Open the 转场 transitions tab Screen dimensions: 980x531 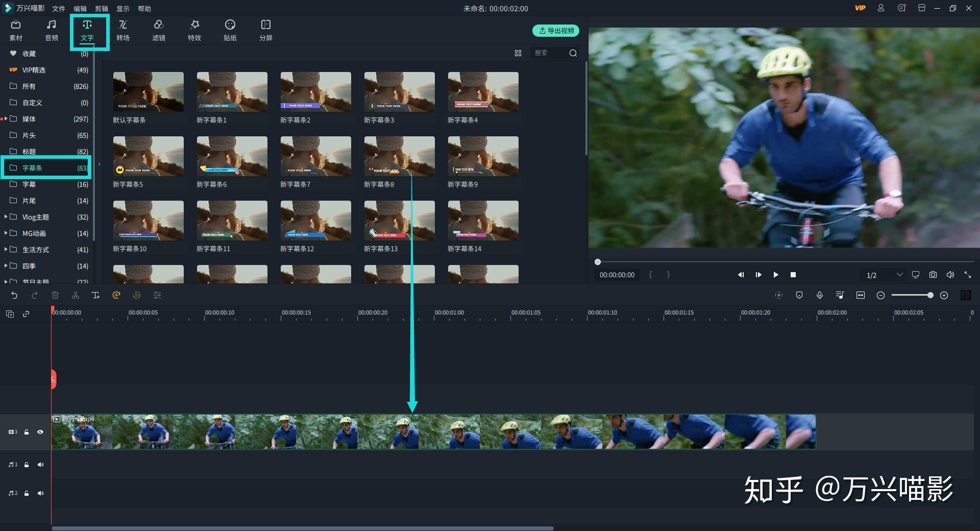[123, 31]
